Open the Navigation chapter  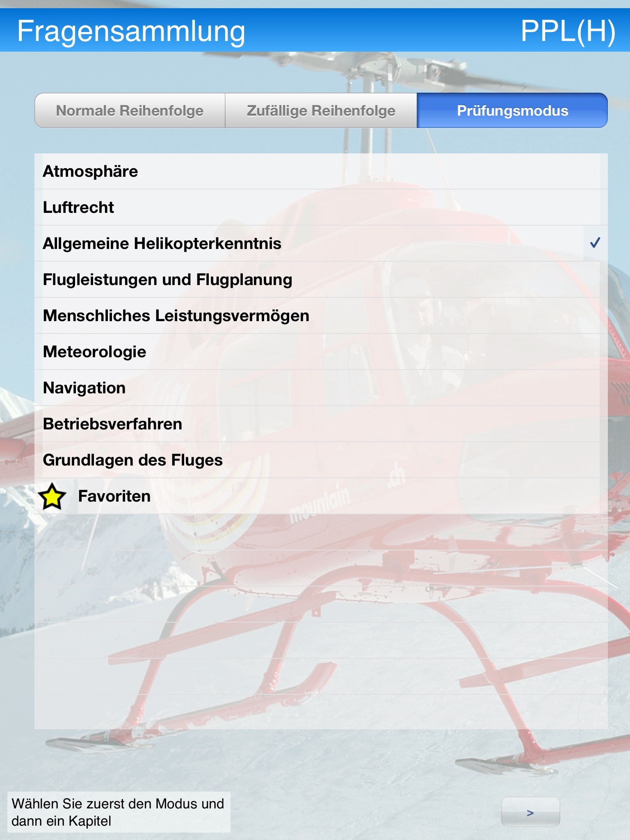pos(321,388)
